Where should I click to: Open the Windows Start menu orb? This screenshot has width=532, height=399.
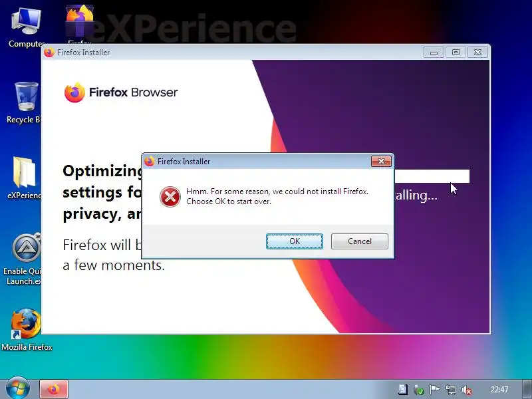coord(18,389)
